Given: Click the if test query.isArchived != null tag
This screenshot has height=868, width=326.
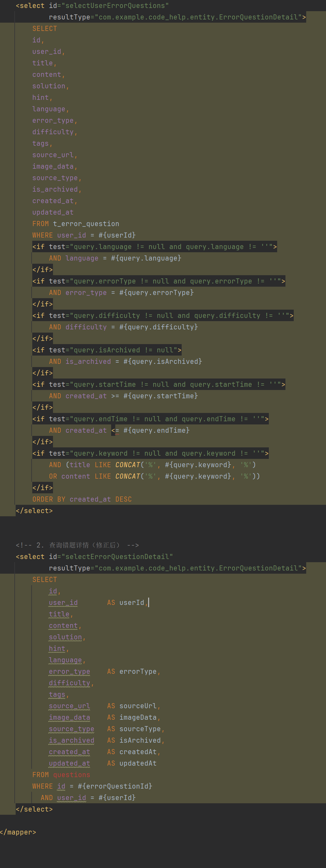Looking at the screenshot, I should (107, 350).
